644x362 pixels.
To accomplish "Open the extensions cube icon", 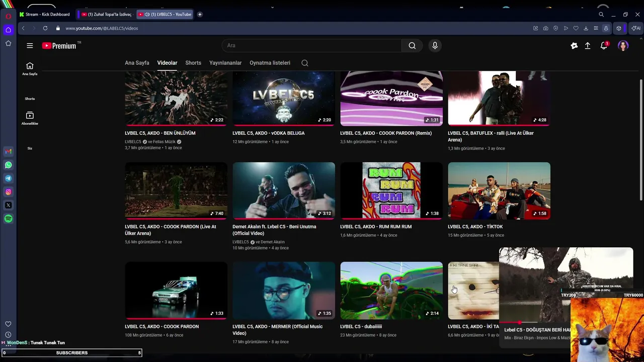I will tap(619, 28).
